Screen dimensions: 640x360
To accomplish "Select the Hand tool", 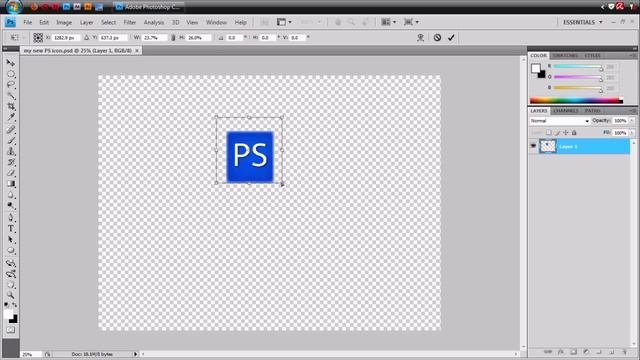I will (11, 284).
